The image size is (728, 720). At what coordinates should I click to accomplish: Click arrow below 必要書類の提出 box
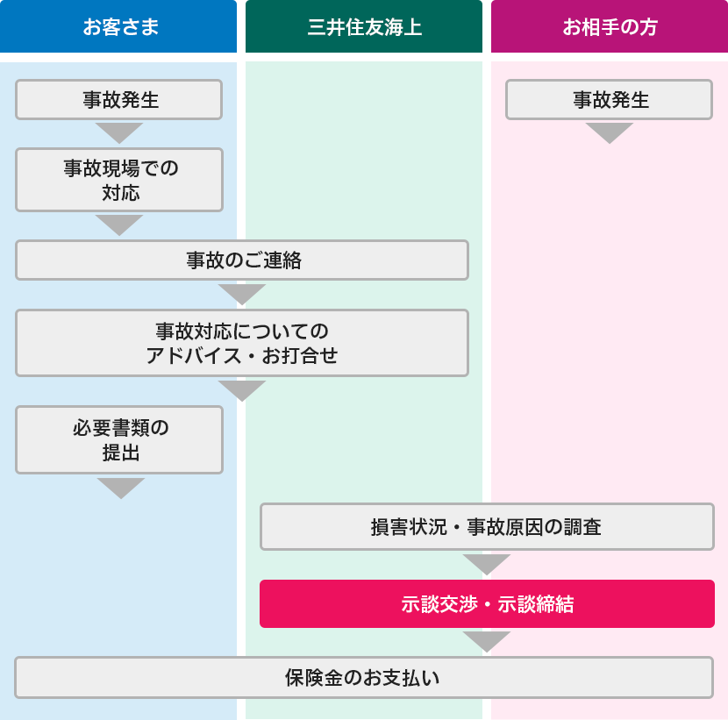(121, 488)
